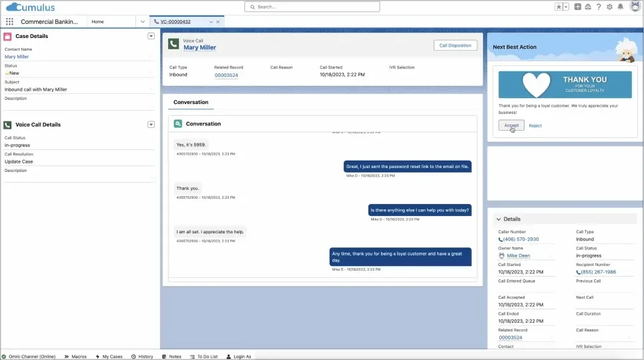The height and width of the screenshot is (360, 644).
Task: Expand the favorites list dropdown arrow
Action: pos(567,7)
